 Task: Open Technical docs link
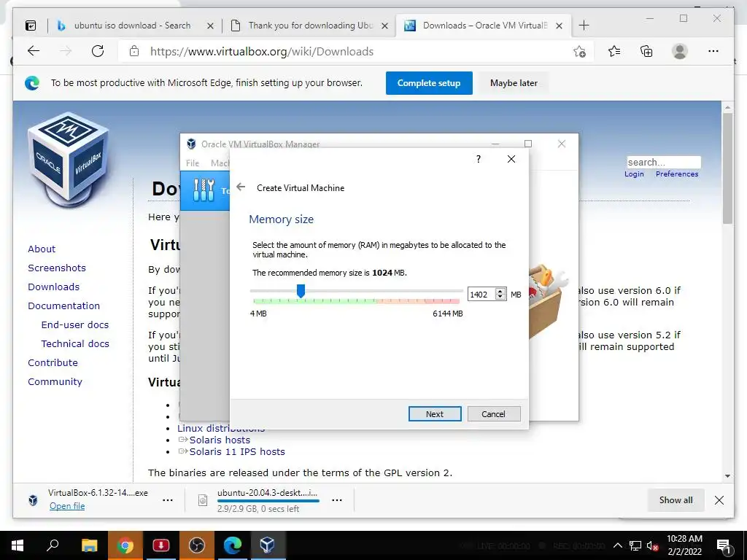coord(75,344)
